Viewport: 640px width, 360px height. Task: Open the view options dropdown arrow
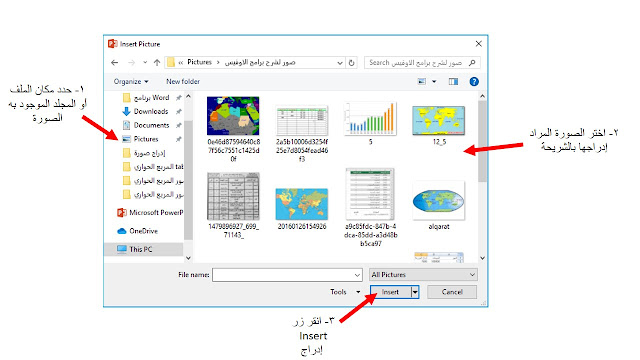point(434,82)
